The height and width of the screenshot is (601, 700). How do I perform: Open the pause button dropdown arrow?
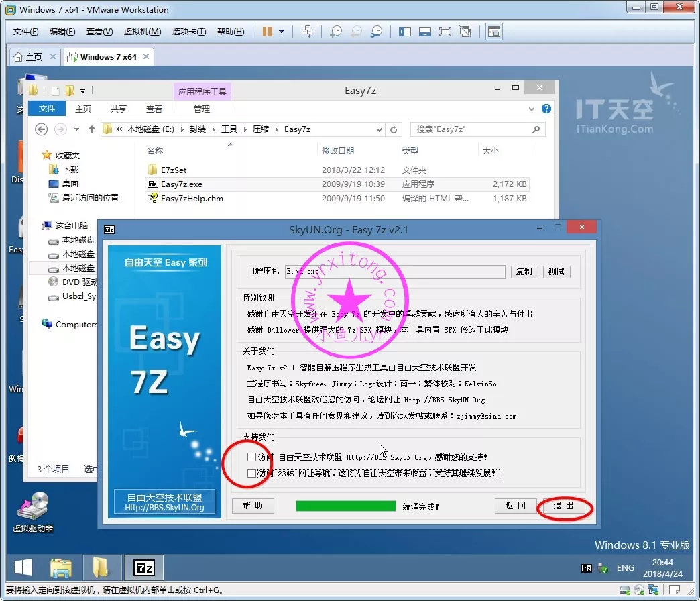click(x=282, y=32)
